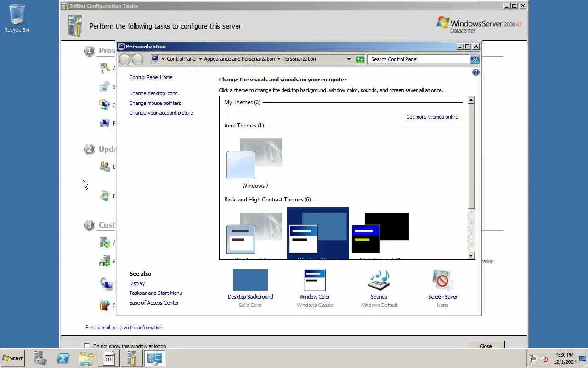Screen dimensions: 588x368
Task: Click the Start button
Action: tap(13, 358)
